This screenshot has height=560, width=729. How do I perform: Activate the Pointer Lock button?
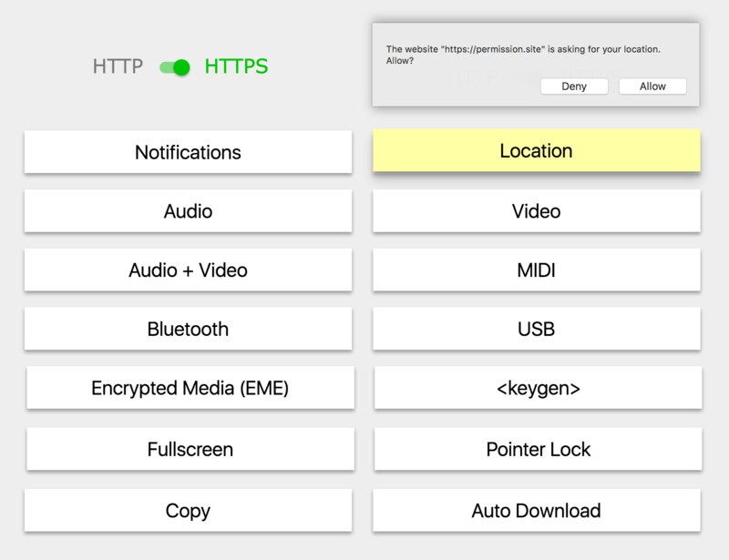point(539,450)
